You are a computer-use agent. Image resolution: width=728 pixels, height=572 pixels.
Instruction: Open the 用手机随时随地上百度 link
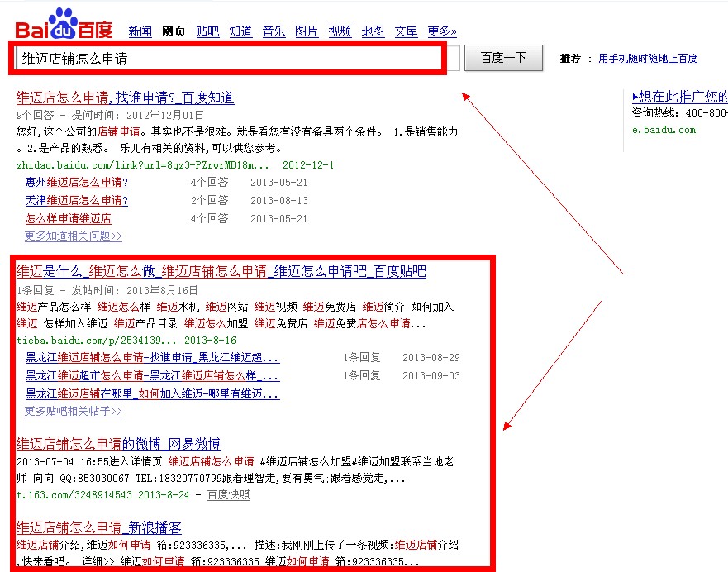(648, 59)
